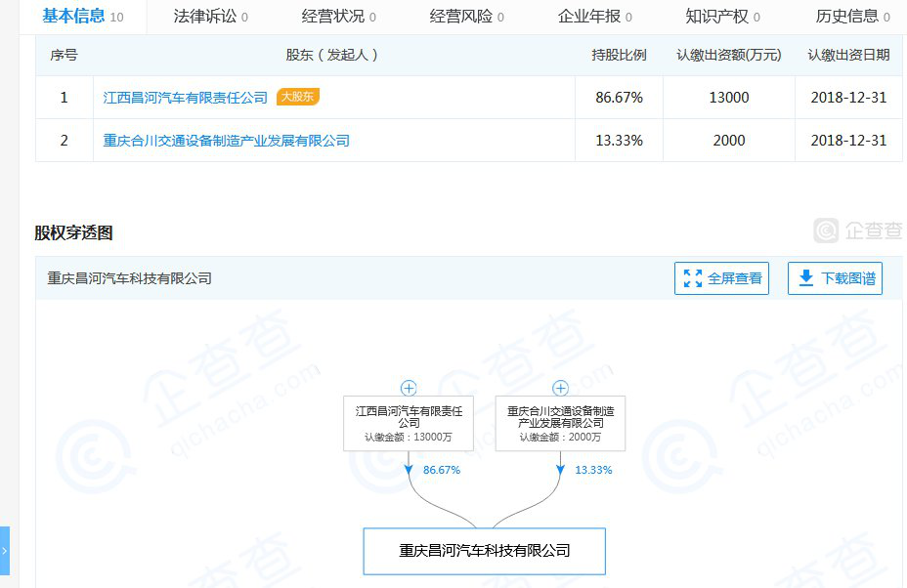Go to the 企业年报 tab

click(x=594, y=17)
